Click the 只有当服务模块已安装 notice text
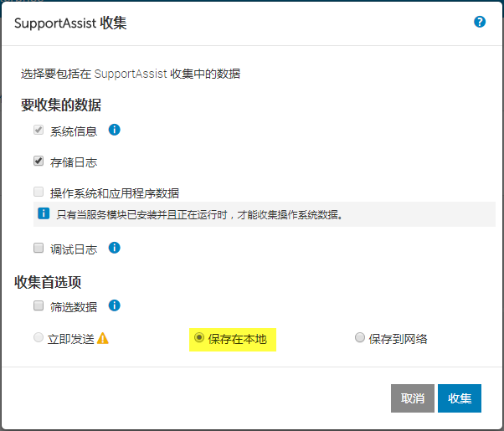Screen dimensions: 504x431 tap(199, 215)
